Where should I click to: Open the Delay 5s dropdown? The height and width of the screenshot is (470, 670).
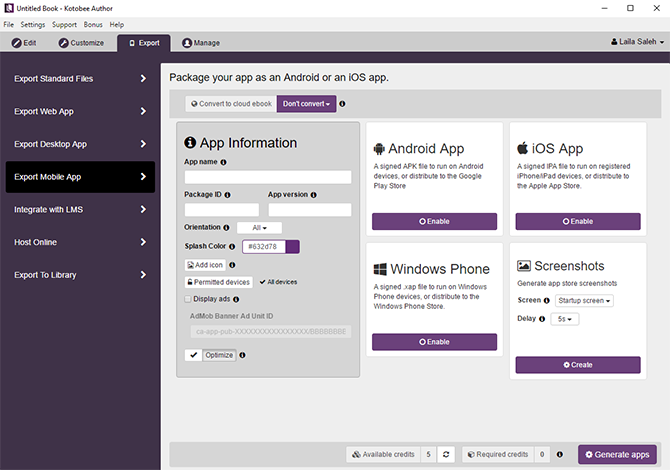[566, 319]
